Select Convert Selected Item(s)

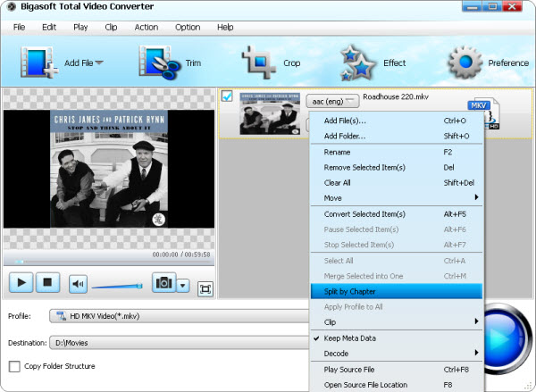tap(396, 214)
